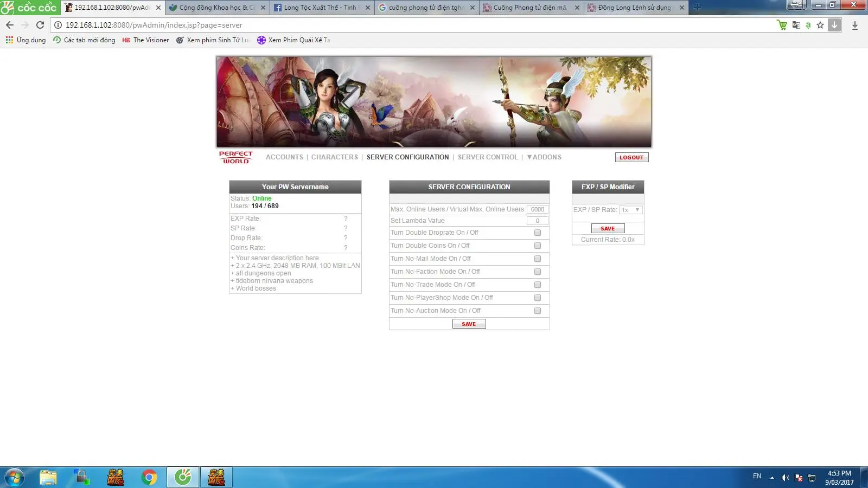The width and height of the screenshot is (868, 488).
Task: Open the Cốc Cốc taskbar icon
Action: click(183, 477)
